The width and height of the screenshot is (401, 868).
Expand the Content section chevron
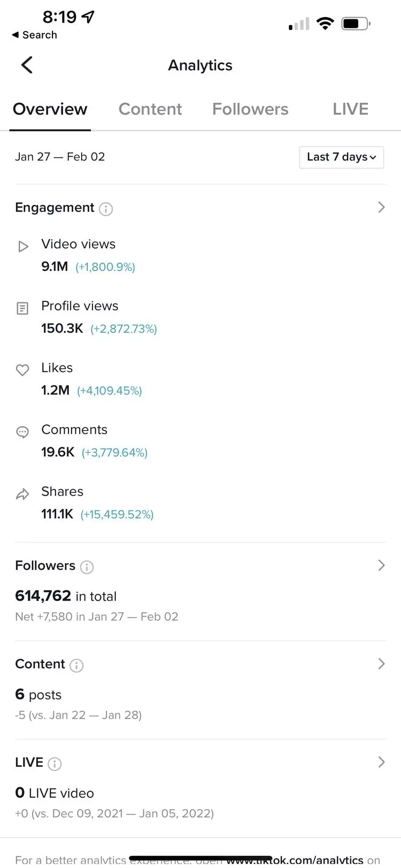pos(381,664)
